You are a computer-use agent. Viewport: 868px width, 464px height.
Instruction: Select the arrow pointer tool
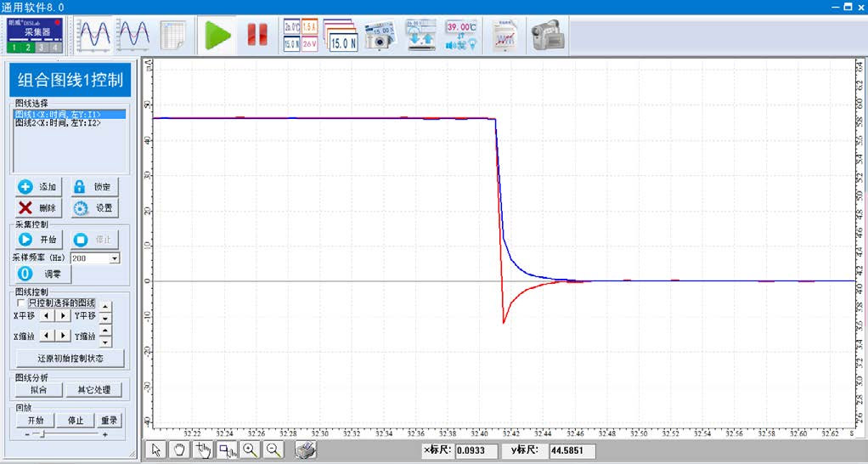click(x=155, y=450)
